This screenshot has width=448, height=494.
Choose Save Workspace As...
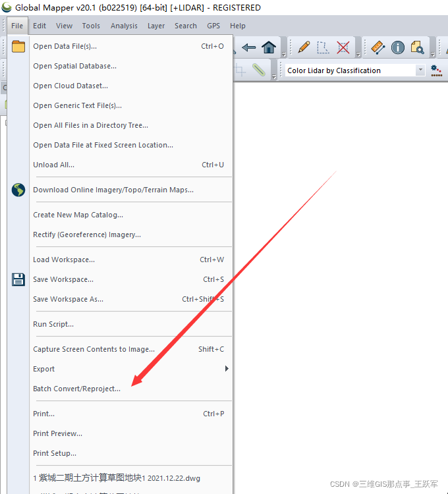130,299
